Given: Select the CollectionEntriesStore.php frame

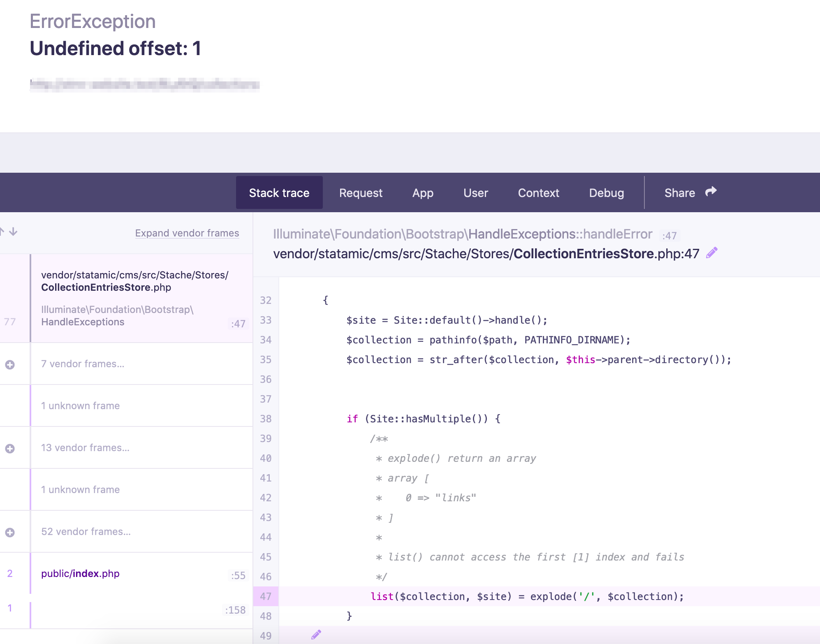Looking at the screenshot, I should click(x=126, y=299).
